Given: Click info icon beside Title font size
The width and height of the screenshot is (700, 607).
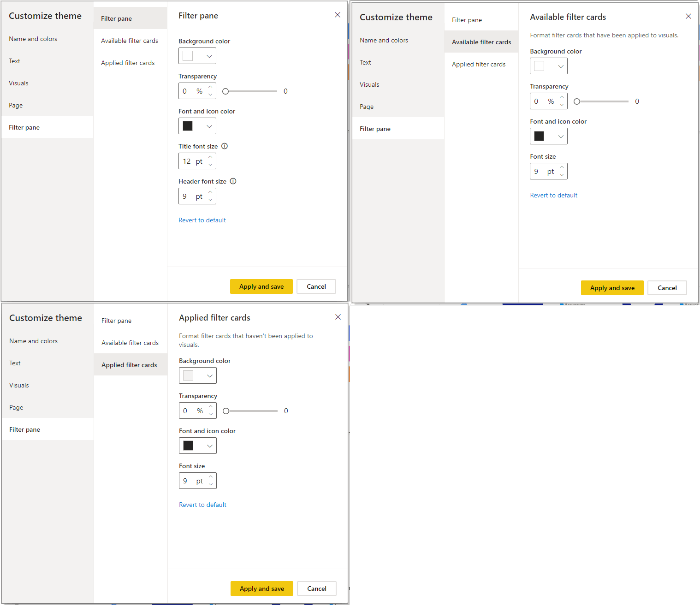Looking at the screenshot, I should click(225, 146).
